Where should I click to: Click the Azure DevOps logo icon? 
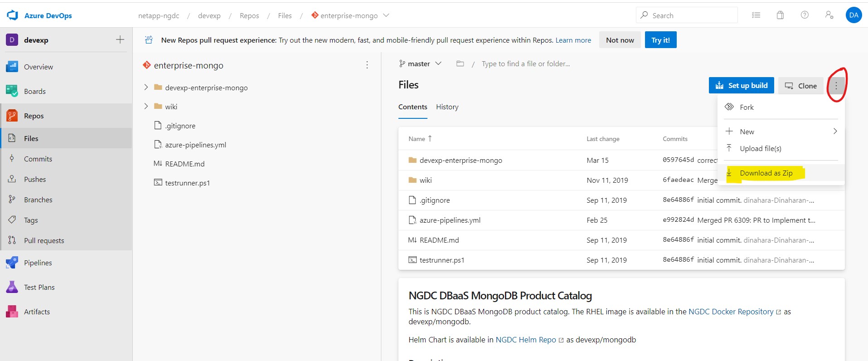pyautogui.click(x=13, y=15)
